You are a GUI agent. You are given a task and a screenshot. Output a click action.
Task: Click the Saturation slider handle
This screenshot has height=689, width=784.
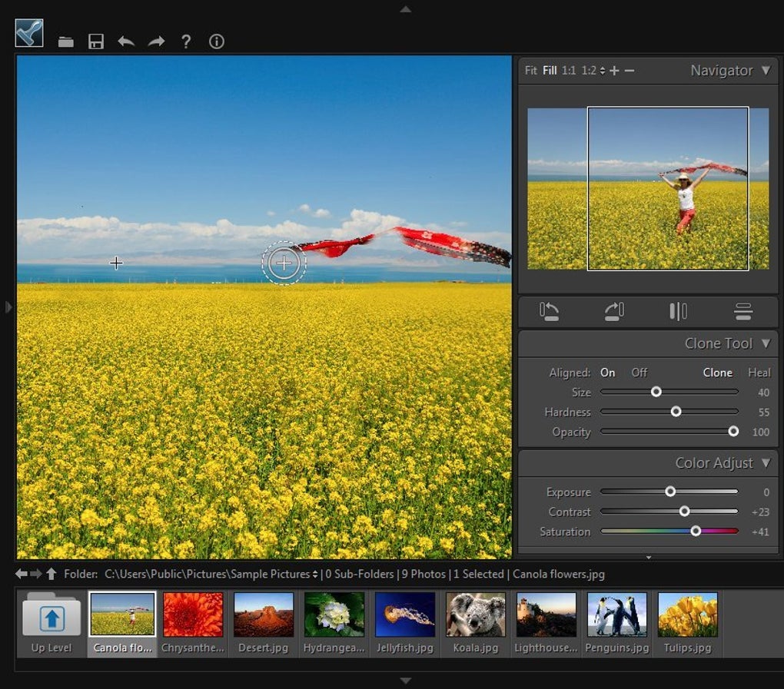(696, 531)
